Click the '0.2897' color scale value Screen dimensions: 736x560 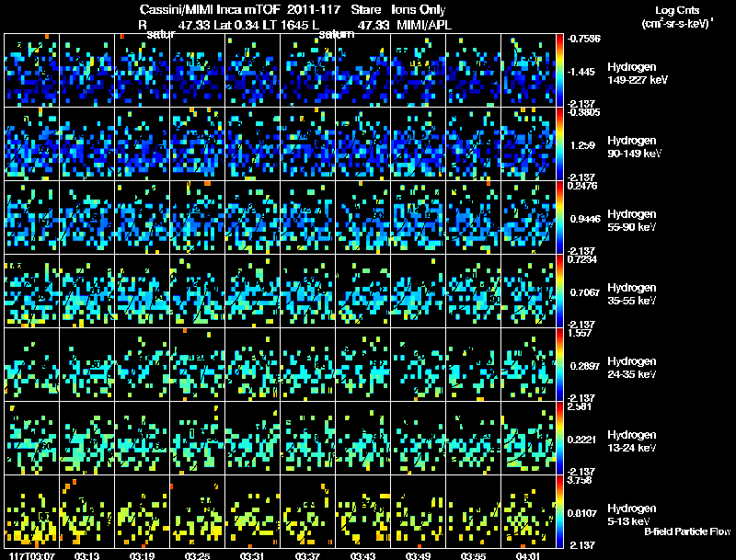pos(585,366)
